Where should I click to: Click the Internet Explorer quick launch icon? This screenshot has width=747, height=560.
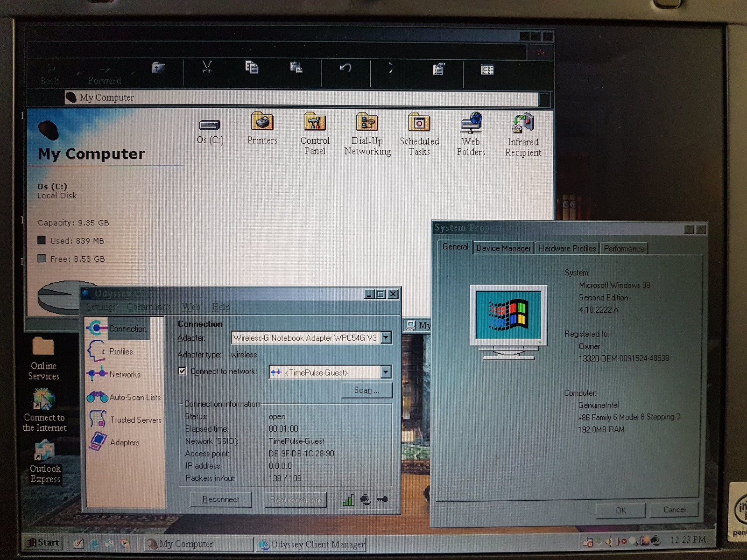tap(94, 543)
